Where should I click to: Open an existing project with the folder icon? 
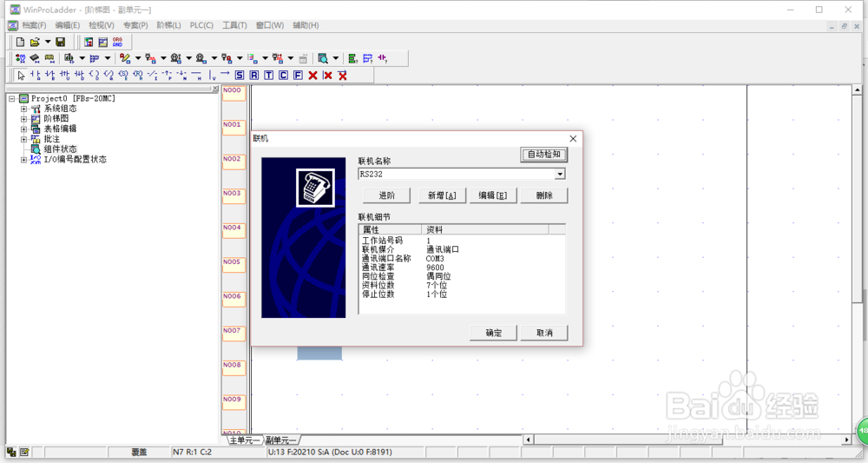click(x=35, y=42)
